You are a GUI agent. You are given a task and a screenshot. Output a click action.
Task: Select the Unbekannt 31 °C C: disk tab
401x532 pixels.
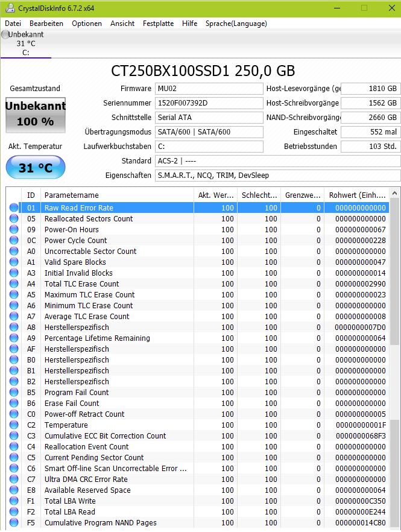(x=26, y=43)
